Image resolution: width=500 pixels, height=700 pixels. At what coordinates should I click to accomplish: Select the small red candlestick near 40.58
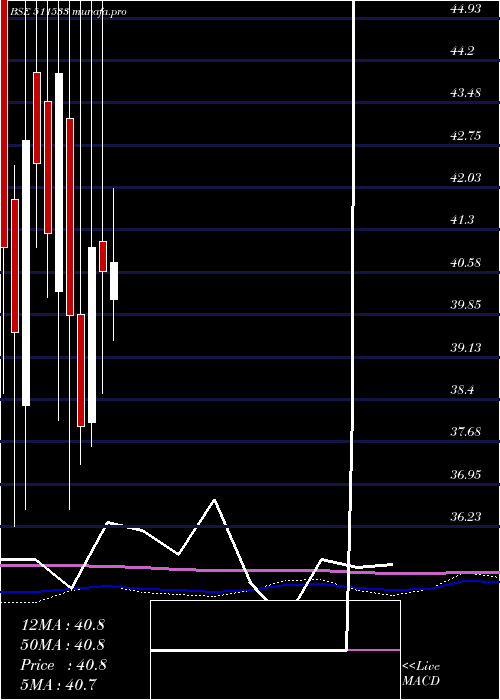pyautogui.click(x=103, y=256)
